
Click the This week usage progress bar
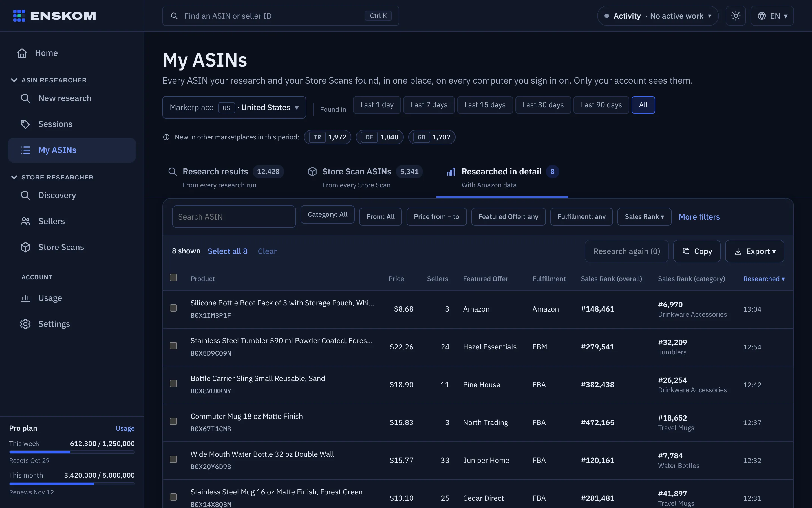[72, 452]
